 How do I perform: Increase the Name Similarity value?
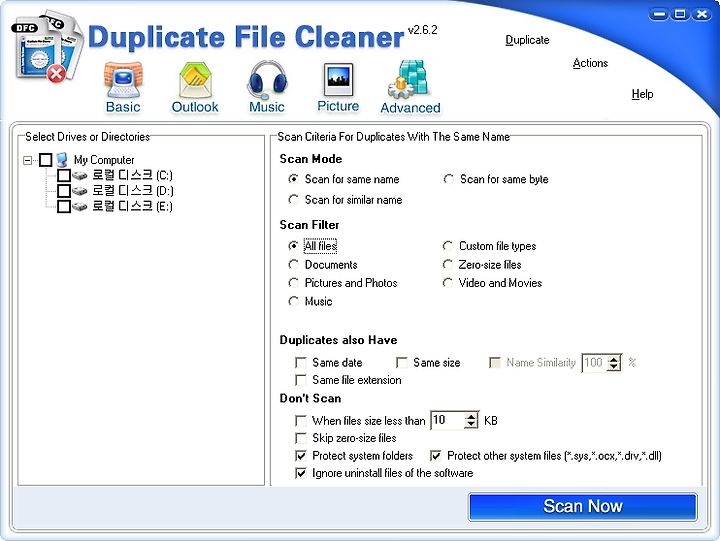613,359
